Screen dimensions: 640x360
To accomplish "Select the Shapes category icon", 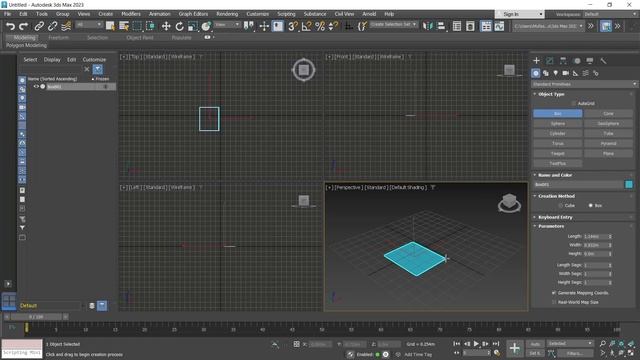I will click(546, 73).
